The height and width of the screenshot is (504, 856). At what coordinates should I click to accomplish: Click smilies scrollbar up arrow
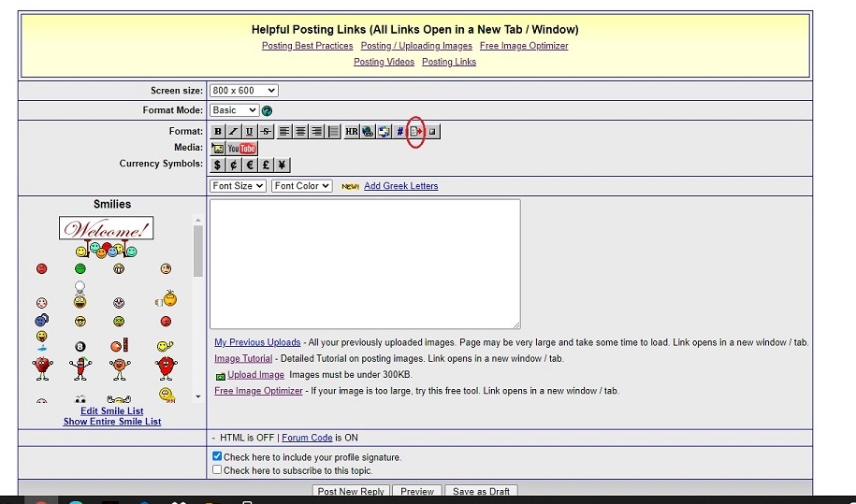(197, 220)
